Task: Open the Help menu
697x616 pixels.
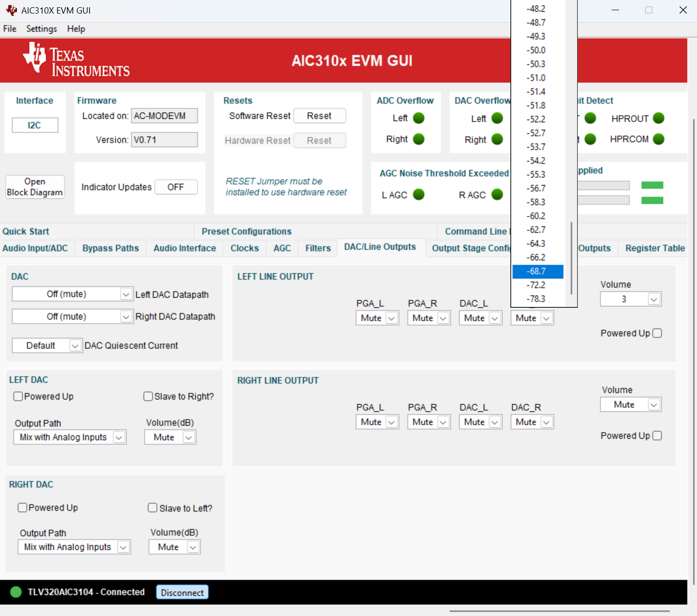Action: tap(76, 29)
